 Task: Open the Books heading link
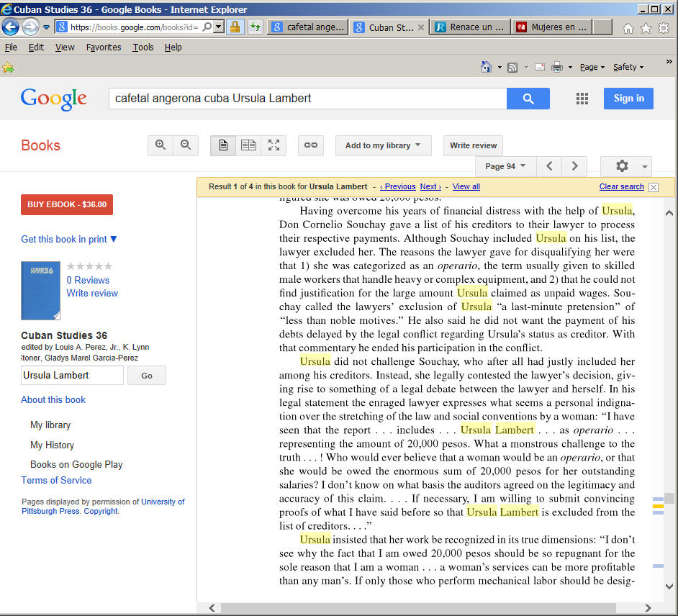(40, 145)
